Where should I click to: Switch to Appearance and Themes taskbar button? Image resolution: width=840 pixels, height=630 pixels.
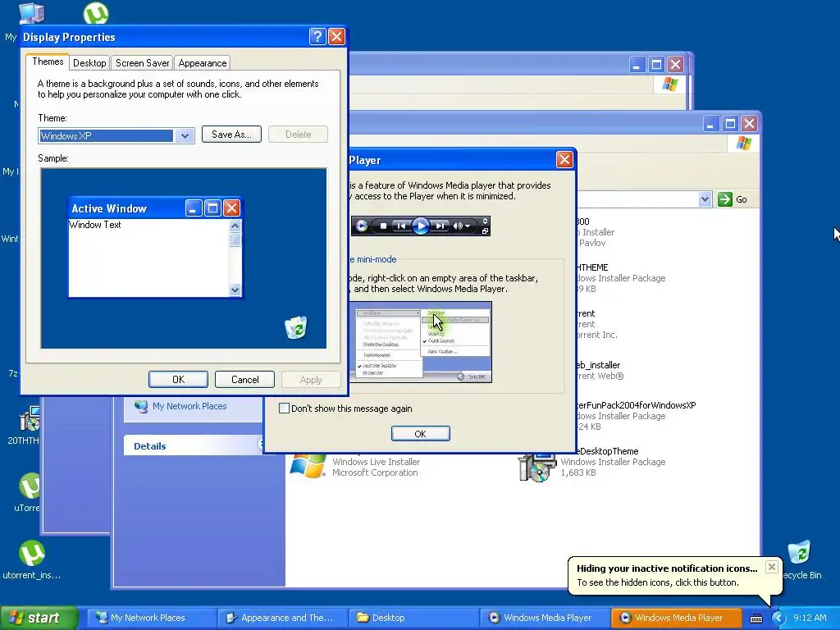click(282, 618)
